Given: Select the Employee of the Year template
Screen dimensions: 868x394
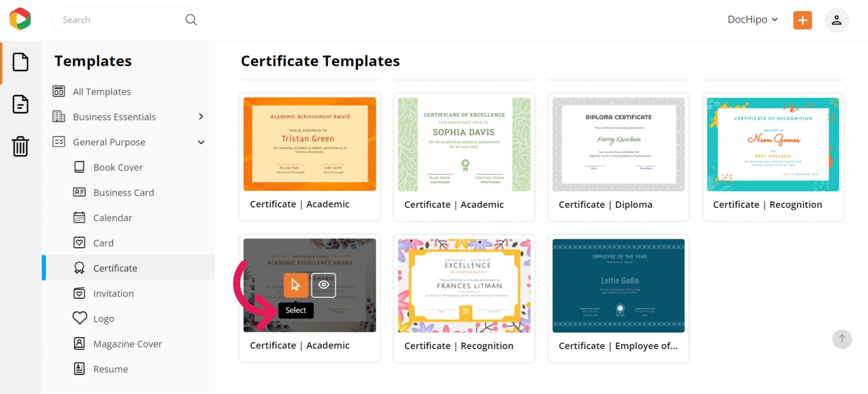Looking at the screenshot, I should 618,285.
